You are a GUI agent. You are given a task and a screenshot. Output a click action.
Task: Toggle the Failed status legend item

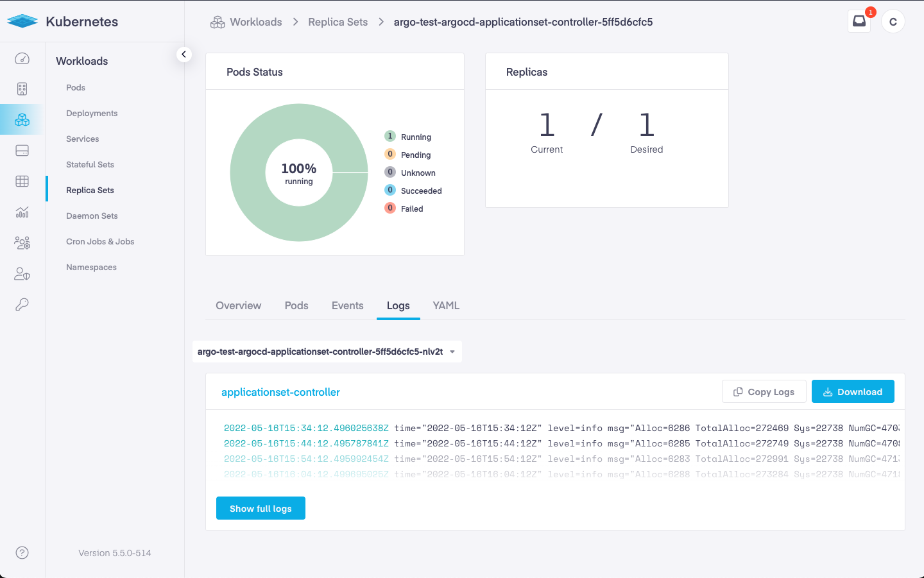tap(411, 208)
